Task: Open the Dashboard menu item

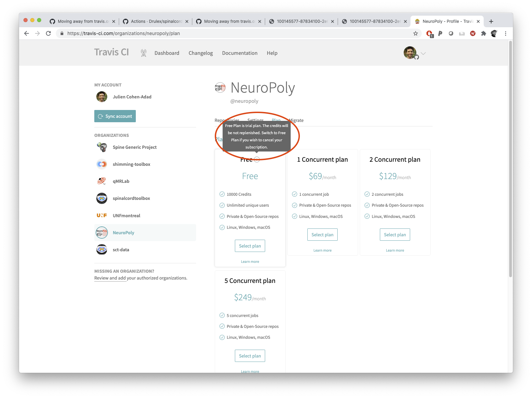Action: (x=167, y=53)
